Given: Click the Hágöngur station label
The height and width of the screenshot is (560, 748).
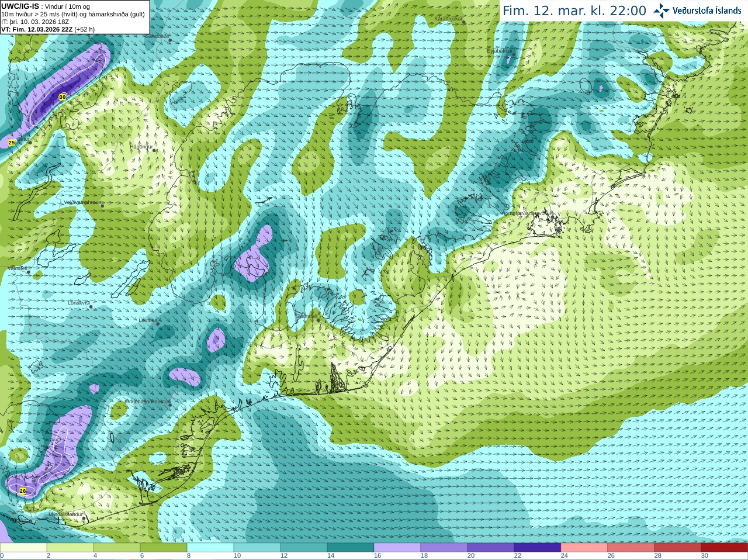Looking at the screenshot, I should pos(141,147).
